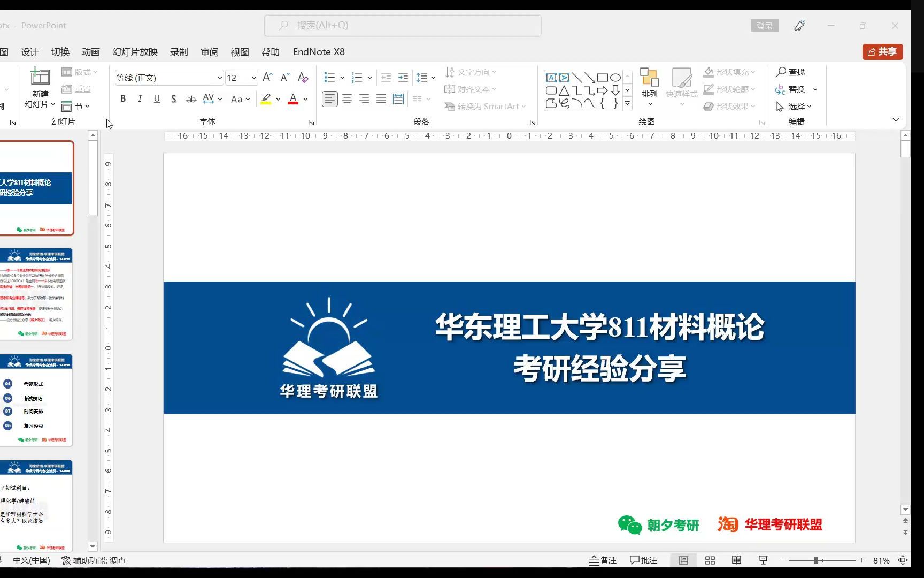This screenshot has height=578, width=924.
Task: Center align text
Action: click(347, 99)
